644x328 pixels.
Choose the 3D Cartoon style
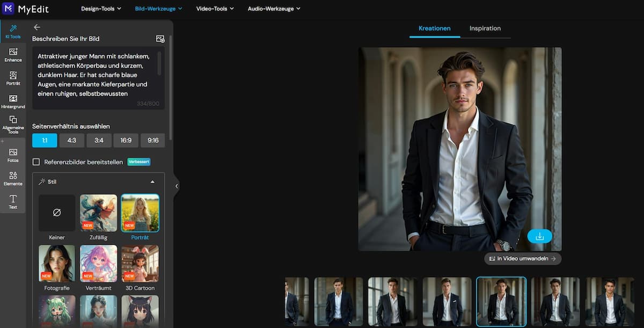pyautogui.click(x=140, y=264)
